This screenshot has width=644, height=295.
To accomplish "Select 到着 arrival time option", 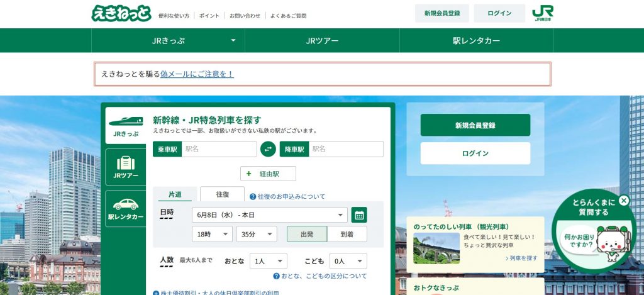I will click(x=347, y=234).
